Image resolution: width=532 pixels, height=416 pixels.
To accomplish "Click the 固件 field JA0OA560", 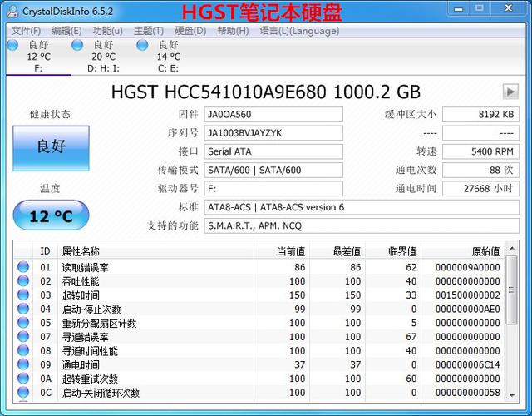I will (x=273, y=115).
